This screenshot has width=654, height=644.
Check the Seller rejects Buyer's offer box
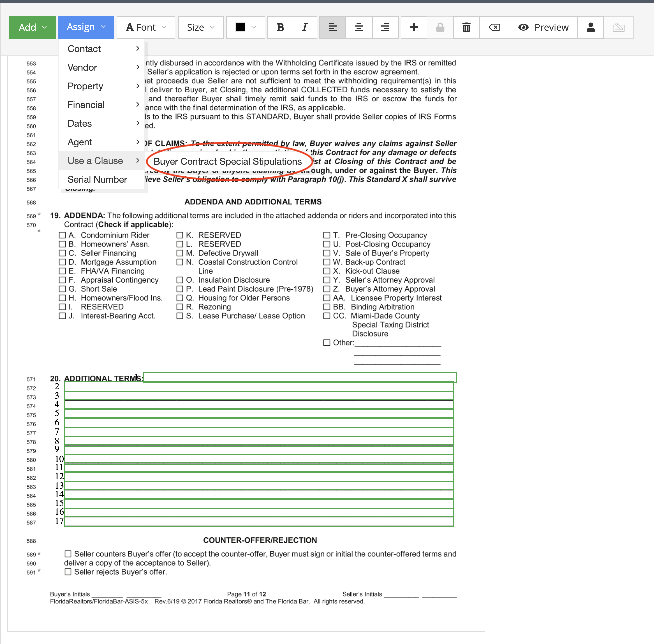(x=68, y=572)
